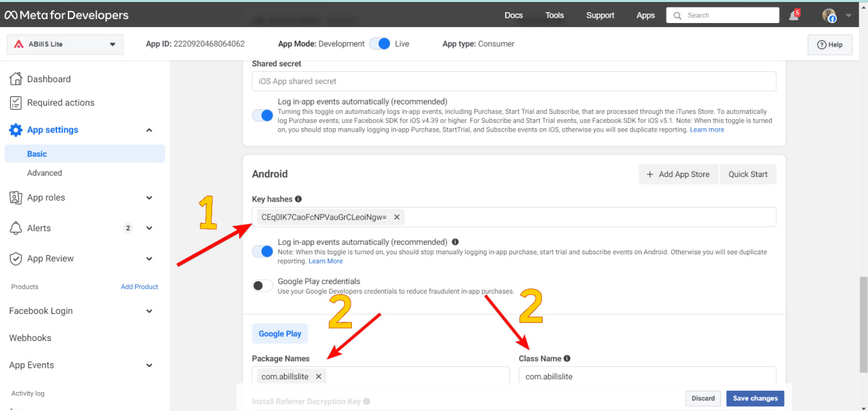868x411 pixels.
Task: Remove the key hash with X icon
Action: (x=397, y=217)
